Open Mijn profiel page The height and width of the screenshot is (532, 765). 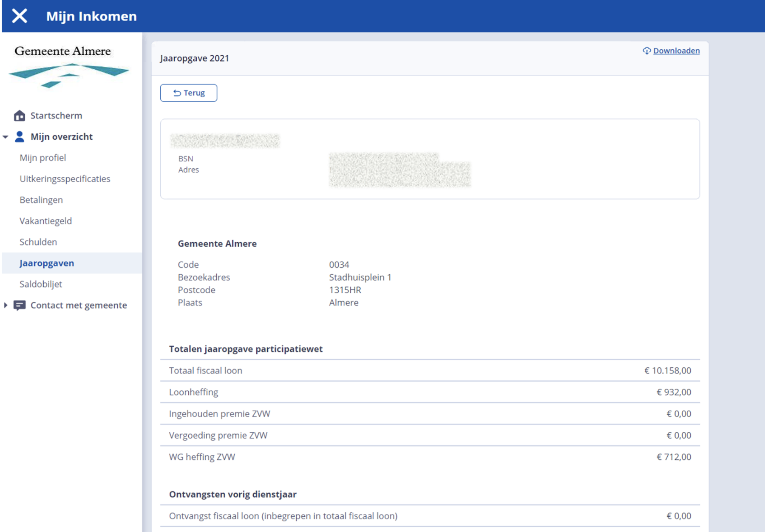point(43,158)
